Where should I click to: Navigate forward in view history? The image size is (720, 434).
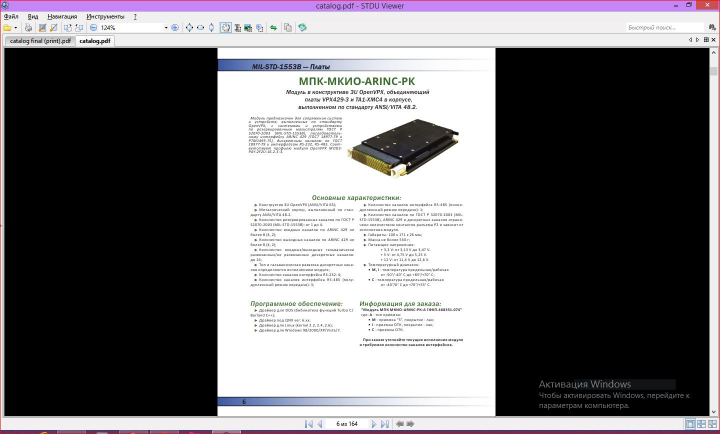coord(411,424)
